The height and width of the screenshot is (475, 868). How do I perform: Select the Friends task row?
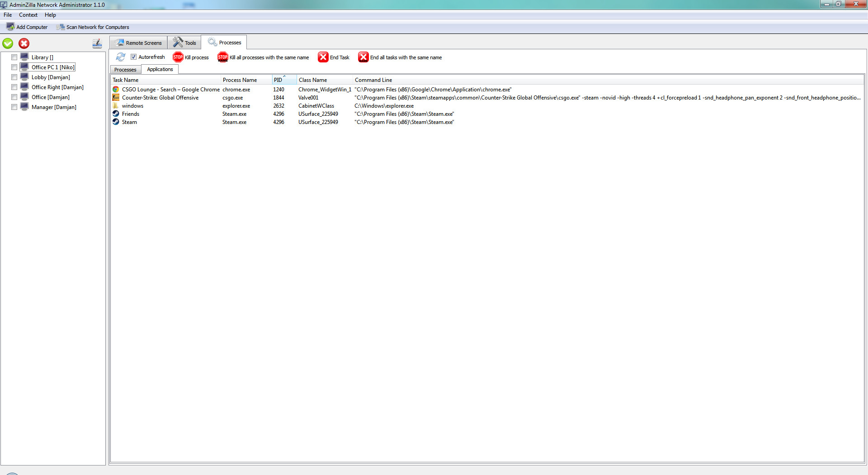(x=487, y=114)
